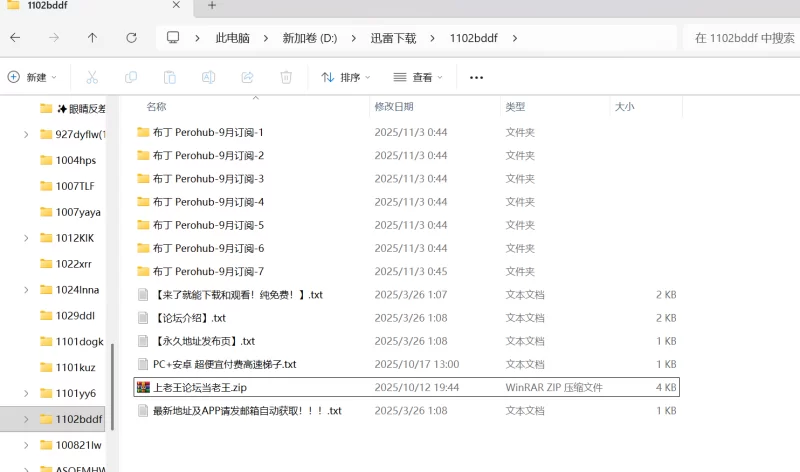Expand the 1012KIK folder tree node
This screenshot has height=472, width=800.
point(26,238)
